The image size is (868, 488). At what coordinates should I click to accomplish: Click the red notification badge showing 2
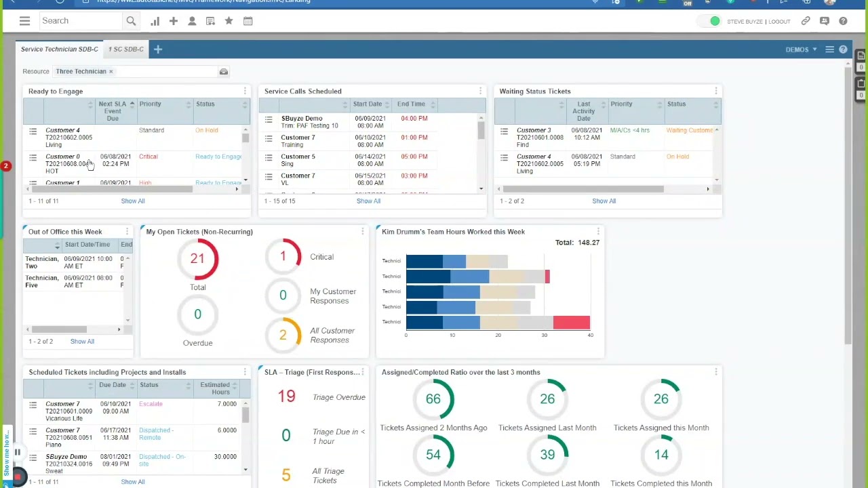(x=6, y=166)
